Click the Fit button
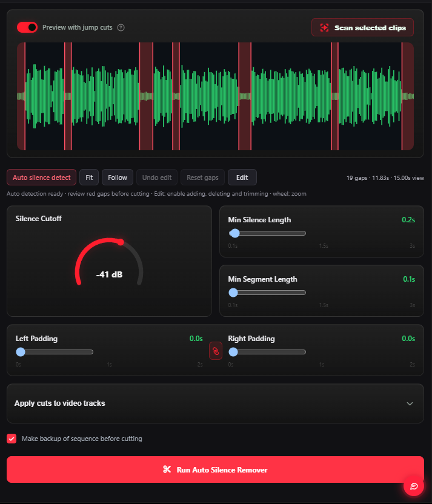The image size is (432, 504). tap(89, 177)
